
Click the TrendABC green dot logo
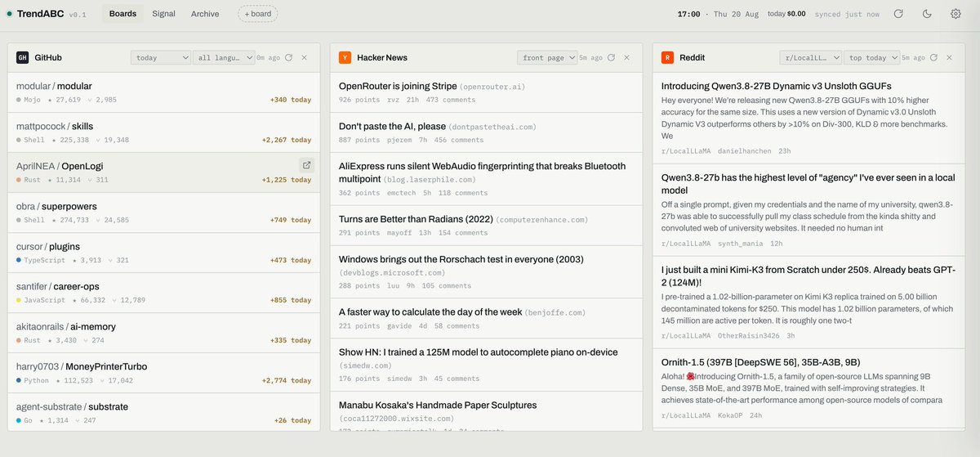(9, 14)
